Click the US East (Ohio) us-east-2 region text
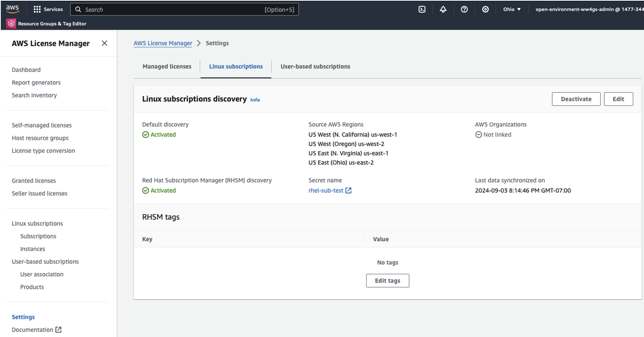The width and height of the screenshot is (644, 337). pos(341,163)
